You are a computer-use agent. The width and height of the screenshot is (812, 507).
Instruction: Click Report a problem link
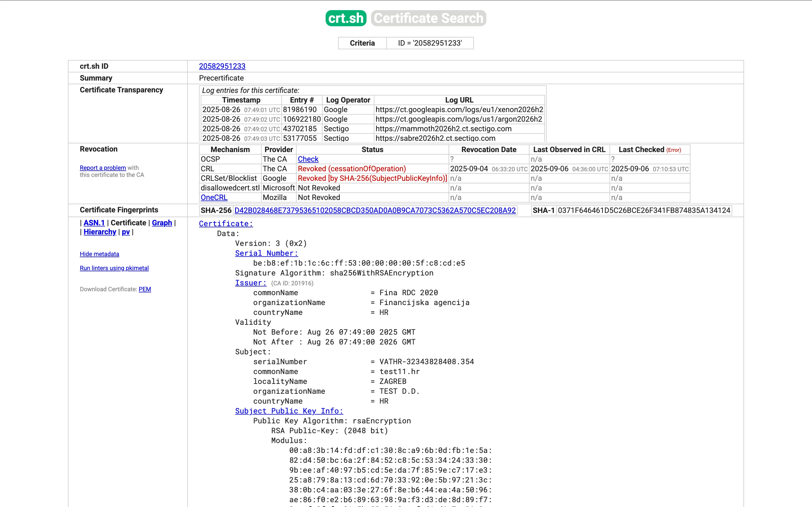[x=103, y=168]
